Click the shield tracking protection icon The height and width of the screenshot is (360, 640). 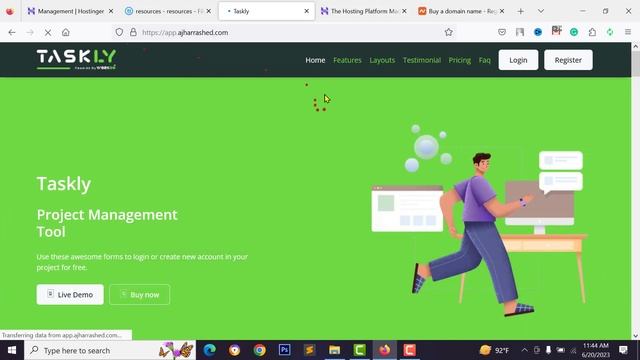pos(119,32)
